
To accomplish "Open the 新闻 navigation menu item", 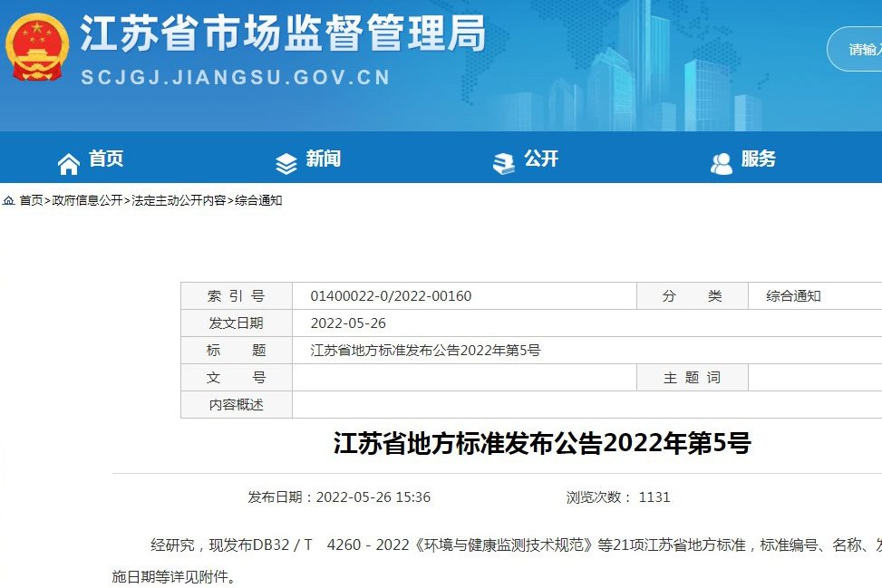I will click(324, 159).
